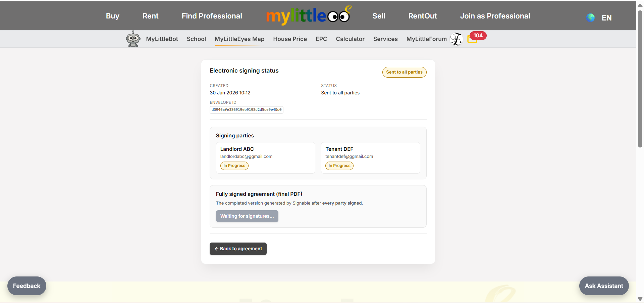
Task: Click Join as Professional
Action: (495, 16)
